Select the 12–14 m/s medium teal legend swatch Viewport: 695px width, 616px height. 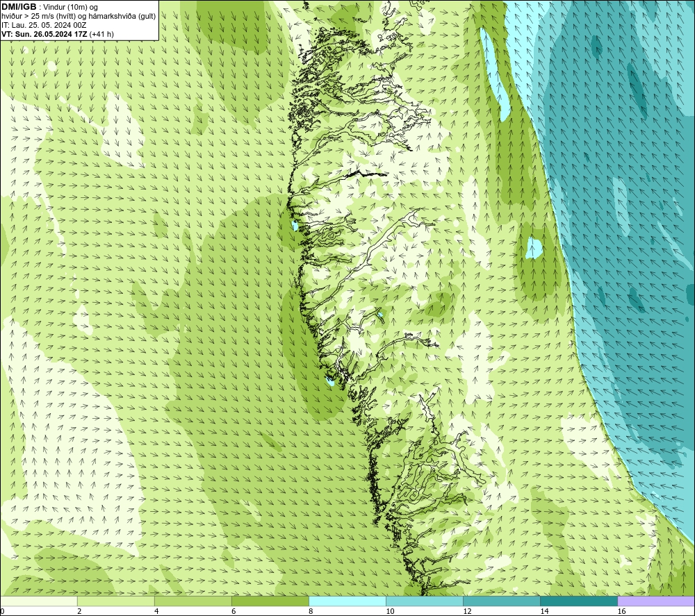[501, 601]
